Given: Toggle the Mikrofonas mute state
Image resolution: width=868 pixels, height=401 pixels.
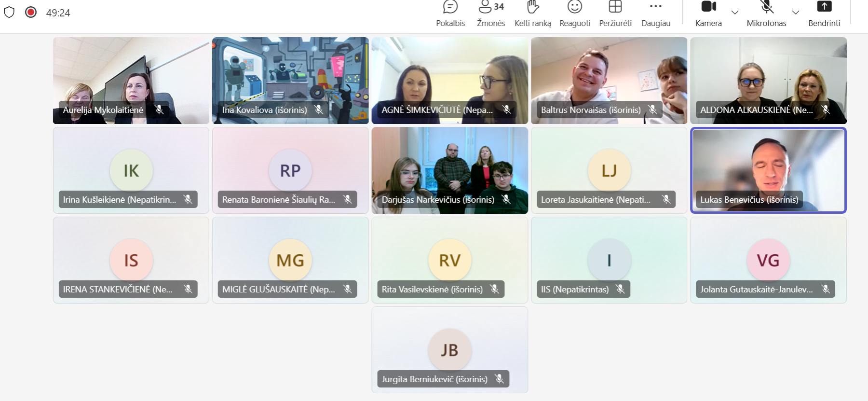Looking at the screenshot, I should point(766,14).
